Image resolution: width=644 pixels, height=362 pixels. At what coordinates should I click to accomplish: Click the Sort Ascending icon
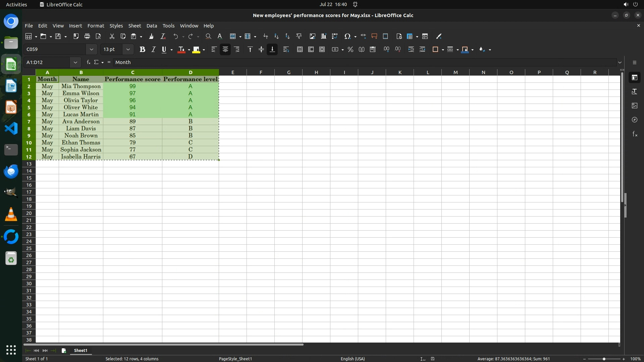point(276,36)
